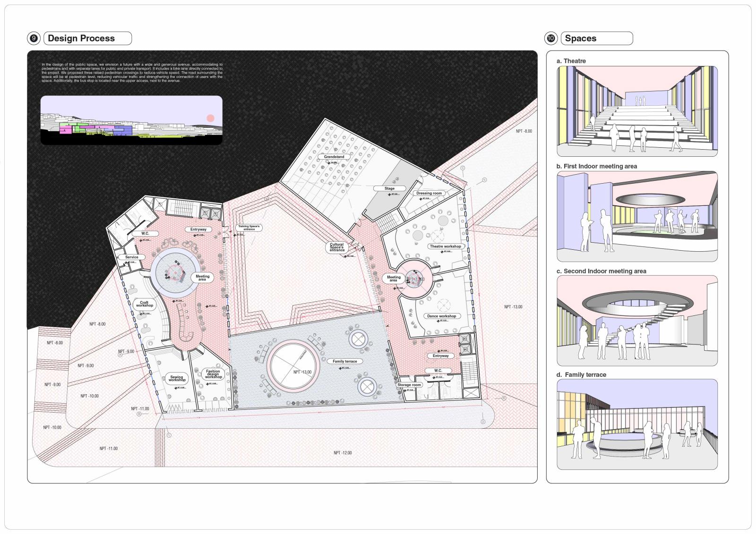Viewport: 756px width, 534px height.
Task: Click the pink sun in section diagram
Action: coord(210,118)
